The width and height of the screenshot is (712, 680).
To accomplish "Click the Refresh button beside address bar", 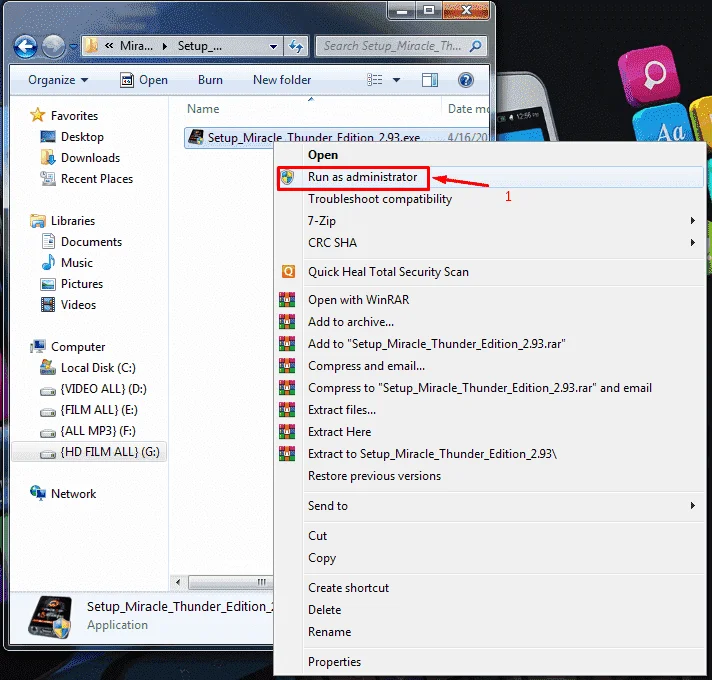I will point(296,46).
